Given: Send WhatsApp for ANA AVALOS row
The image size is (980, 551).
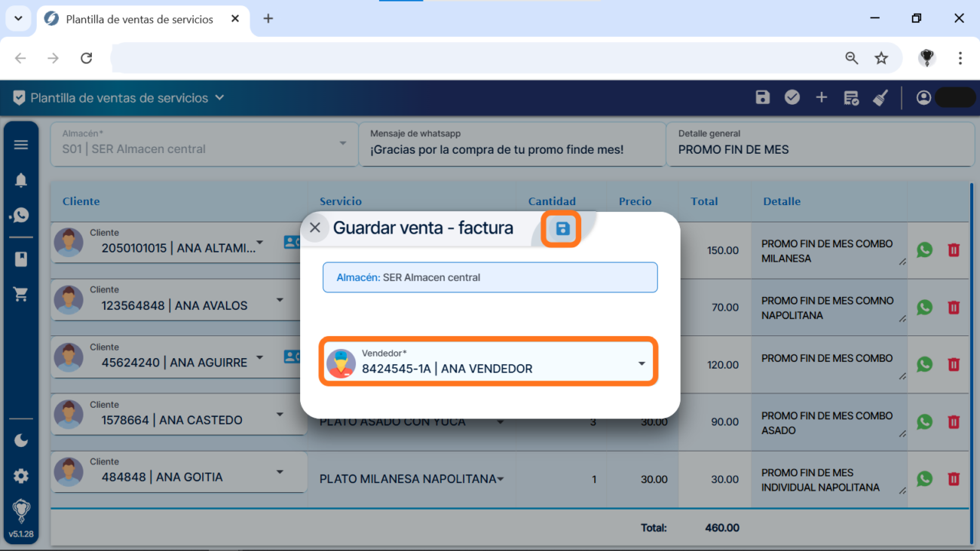Looking at the screenshot, I should point(924,308).
